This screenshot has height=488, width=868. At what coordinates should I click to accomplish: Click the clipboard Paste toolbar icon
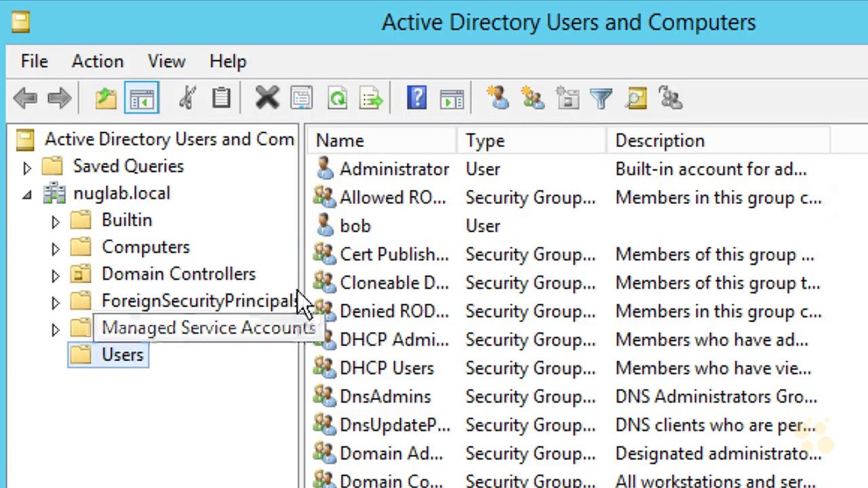(x=221, y=99)
